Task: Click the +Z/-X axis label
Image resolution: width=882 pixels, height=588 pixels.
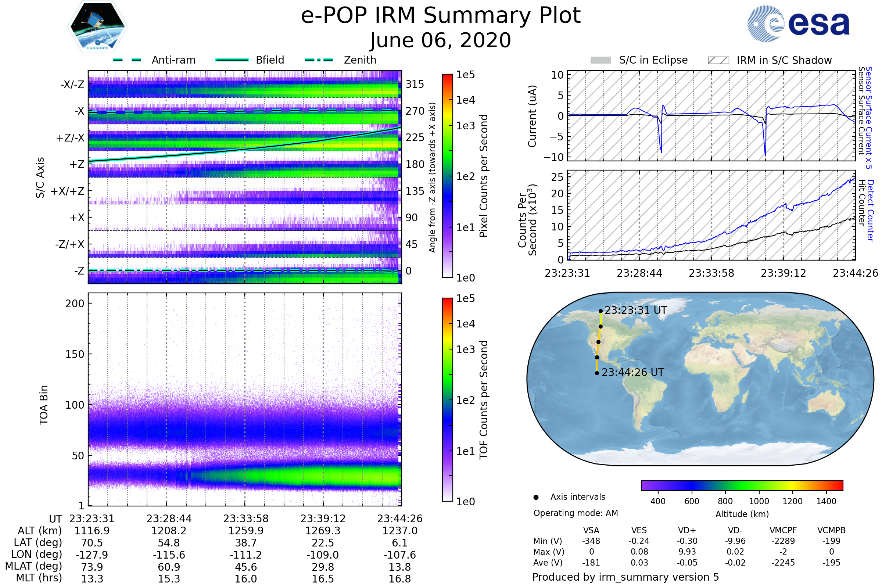Action: click(70, 138)
